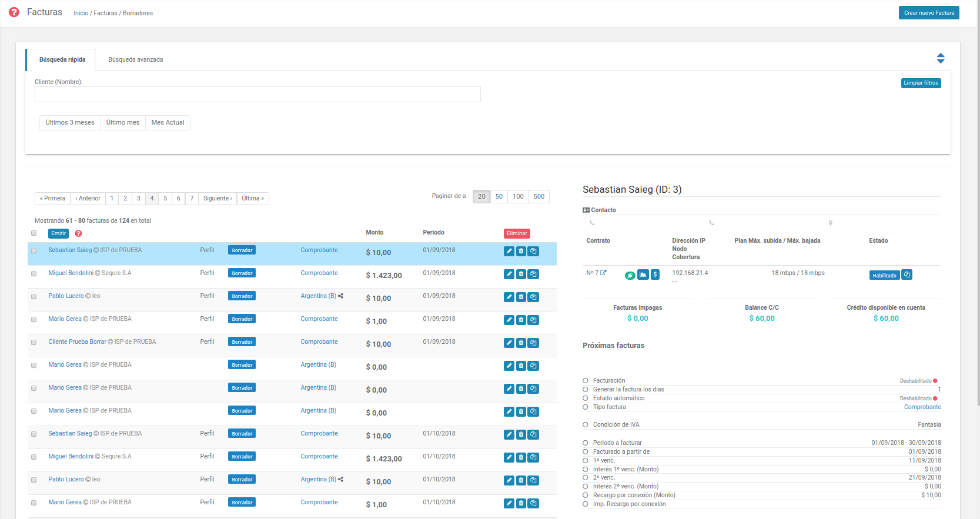Click the first phone icon under Contacto

(593, 223)
